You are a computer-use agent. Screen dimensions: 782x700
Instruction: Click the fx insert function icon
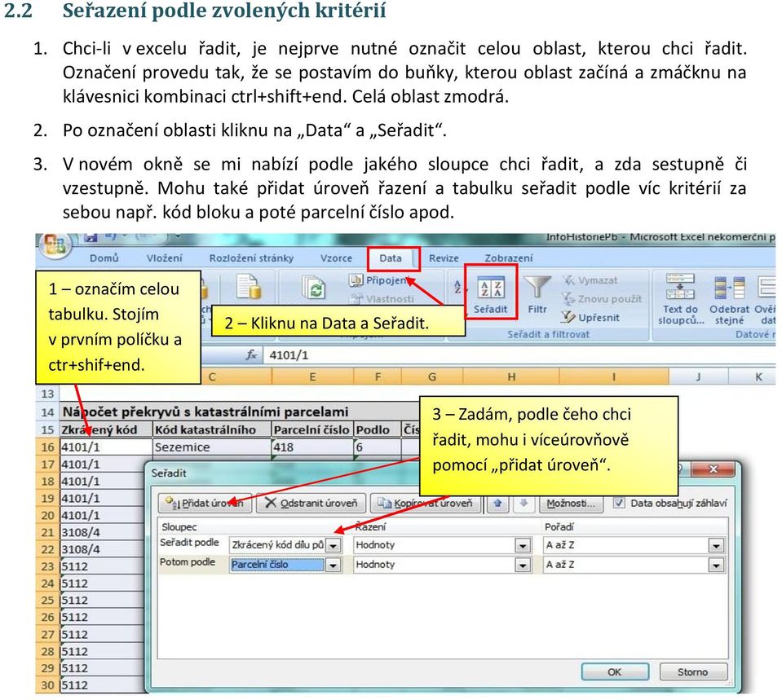(x=251, y=355)
